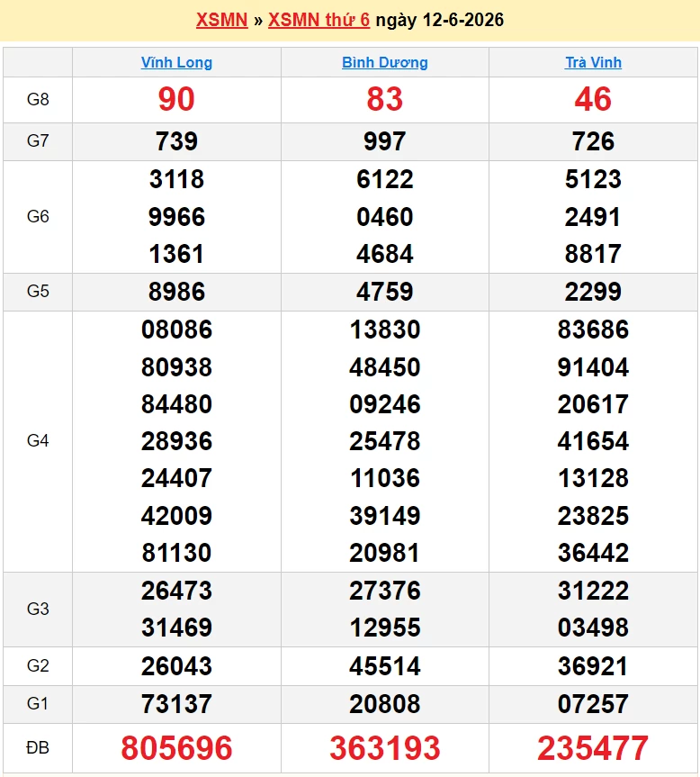Click G4 number 24407
This screenshot has height=777, width=700.
(176, 478)
